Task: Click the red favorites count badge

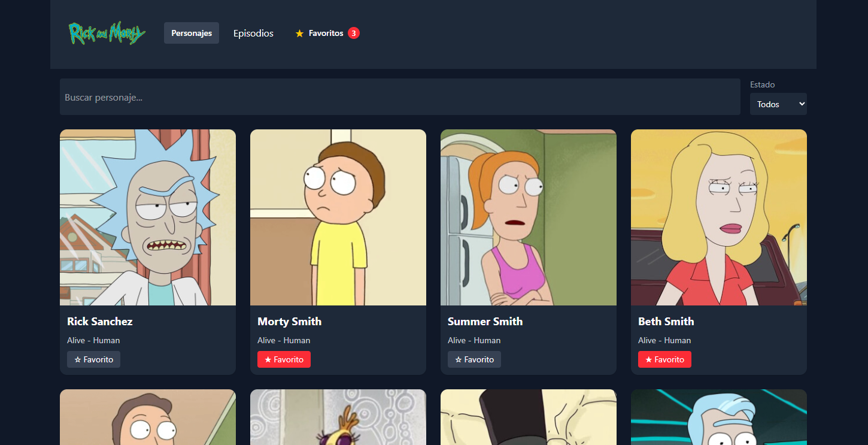Action: [354, 33]
